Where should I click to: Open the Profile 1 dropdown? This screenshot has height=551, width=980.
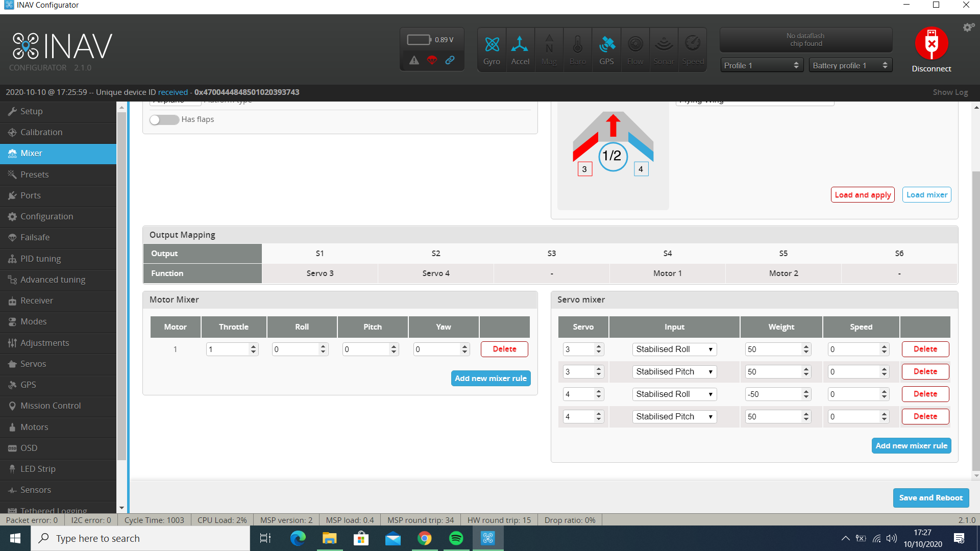pos(761,65)
